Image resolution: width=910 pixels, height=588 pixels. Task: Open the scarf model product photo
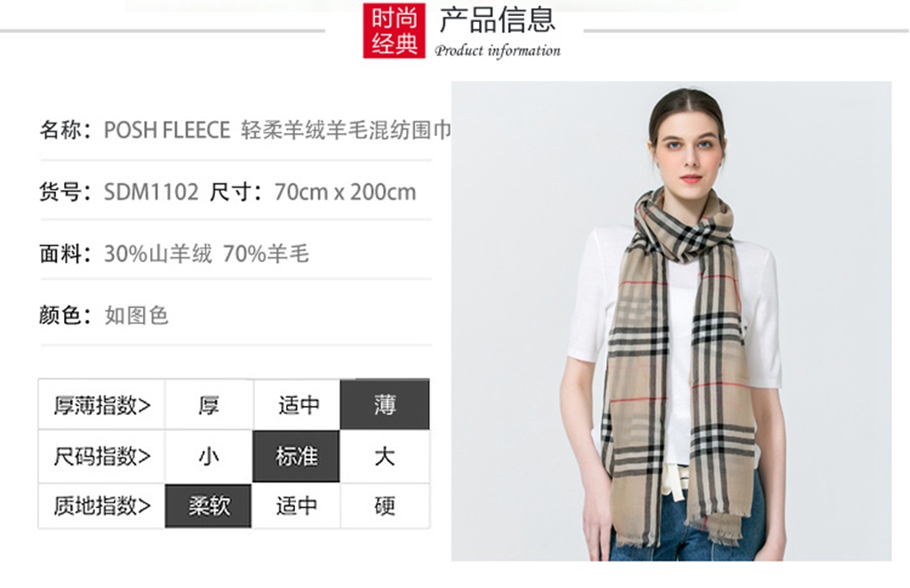click(x=672, y=322)
